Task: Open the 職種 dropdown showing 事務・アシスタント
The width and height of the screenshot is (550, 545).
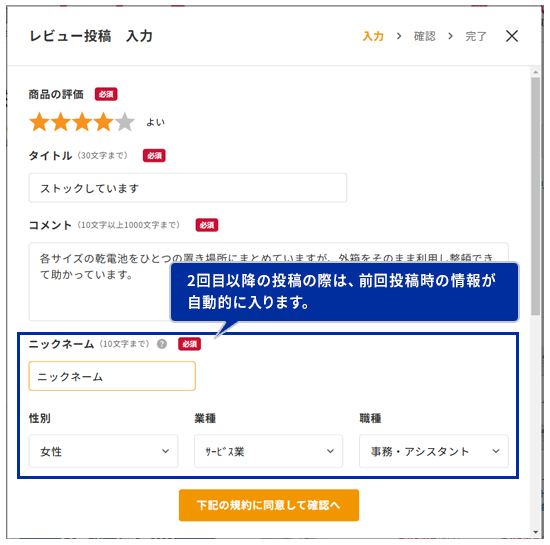Action: [434, 451]
